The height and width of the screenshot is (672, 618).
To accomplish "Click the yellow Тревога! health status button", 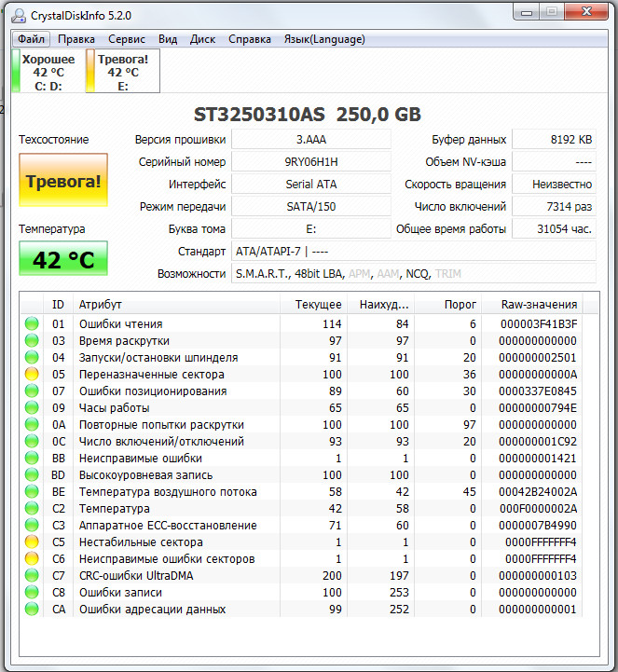I will (x=63, y=182).
